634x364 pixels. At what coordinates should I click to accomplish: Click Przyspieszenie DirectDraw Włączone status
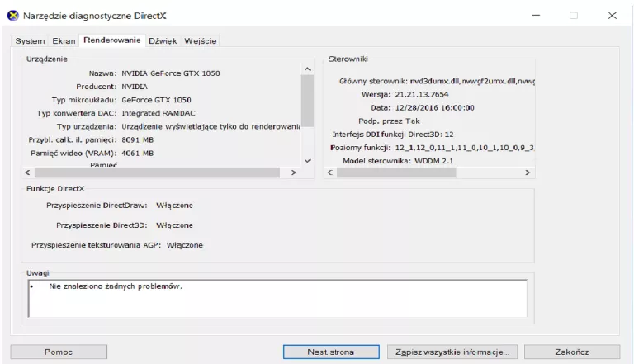(175, 206)
